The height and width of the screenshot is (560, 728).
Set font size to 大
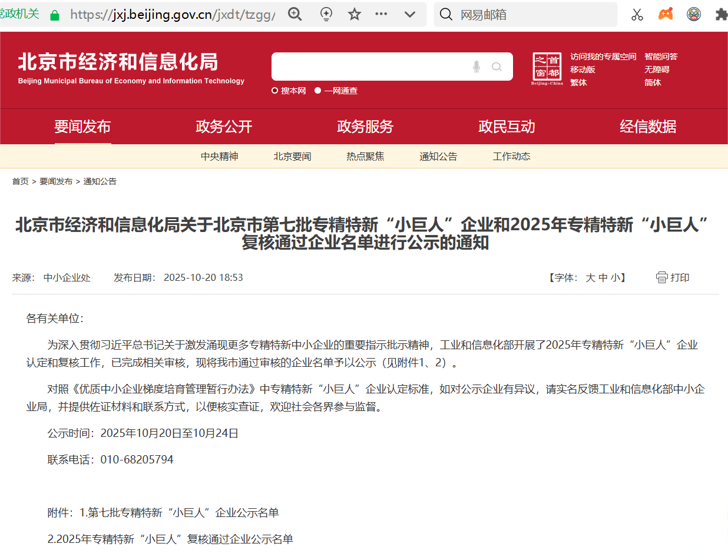[590, 278]
